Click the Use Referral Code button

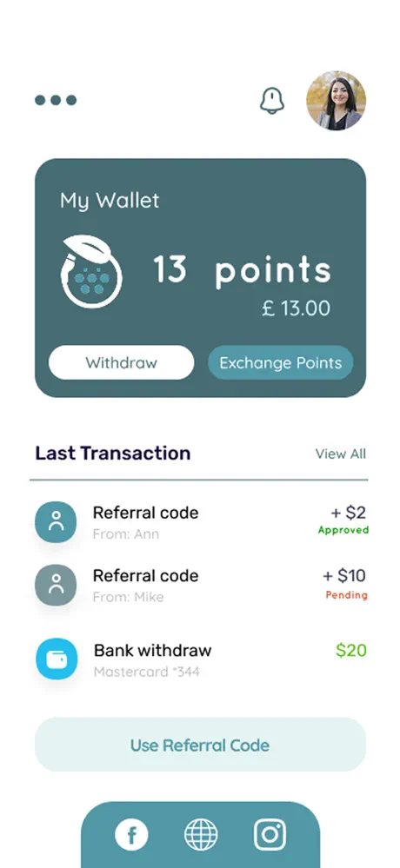[201, 745]
